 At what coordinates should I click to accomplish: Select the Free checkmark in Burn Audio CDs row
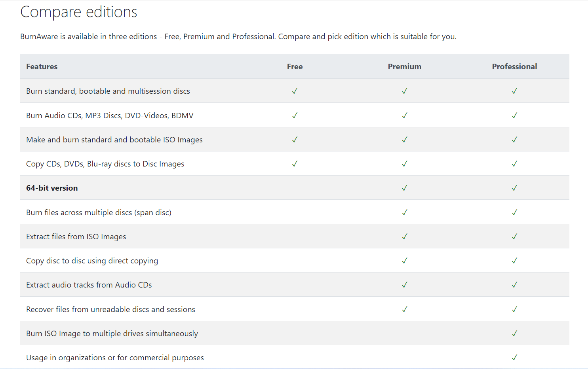tap(295, 115)
